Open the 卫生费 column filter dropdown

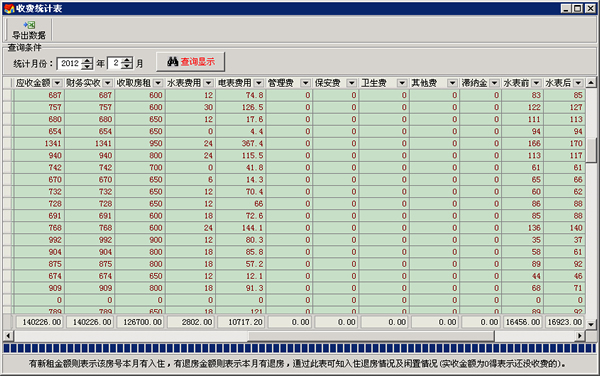coord(402,83)
